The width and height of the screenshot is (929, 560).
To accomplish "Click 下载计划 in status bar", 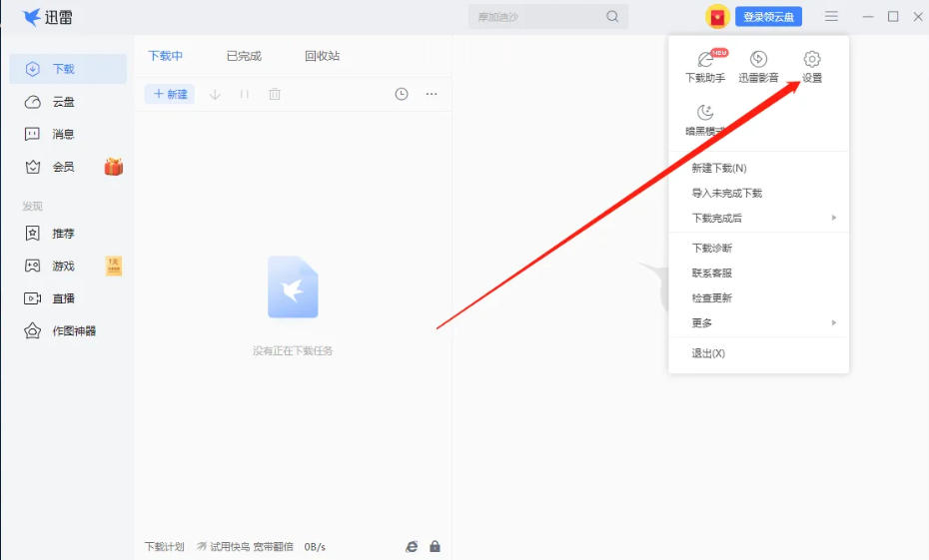I will [164, 546].
